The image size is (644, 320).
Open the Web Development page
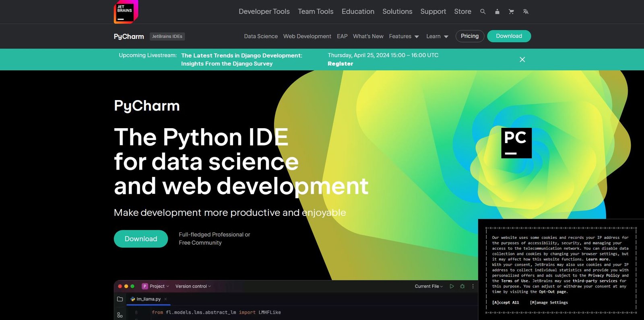point(307,36)
